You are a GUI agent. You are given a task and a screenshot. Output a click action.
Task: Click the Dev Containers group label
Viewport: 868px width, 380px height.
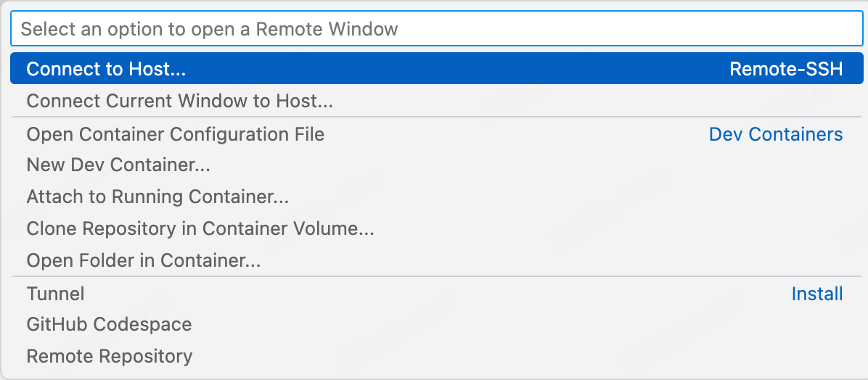pyautogui.click(x=776, y=134)
